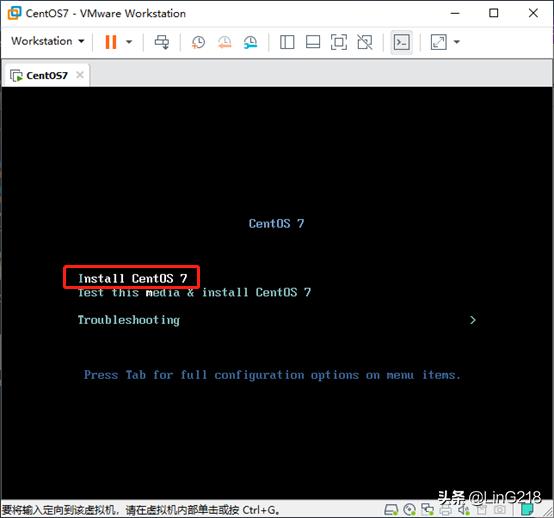Viewport: 554px width, 518px height.
Task: Click the VMware Workstation title bar icon
Action: click(14, 13)
